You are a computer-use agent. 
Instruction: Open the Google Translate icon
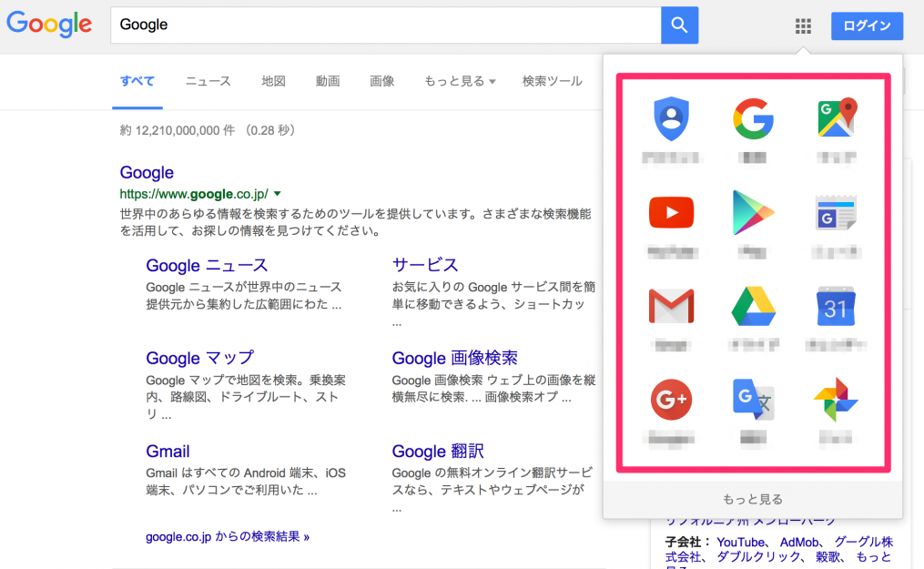click(753, 400)
